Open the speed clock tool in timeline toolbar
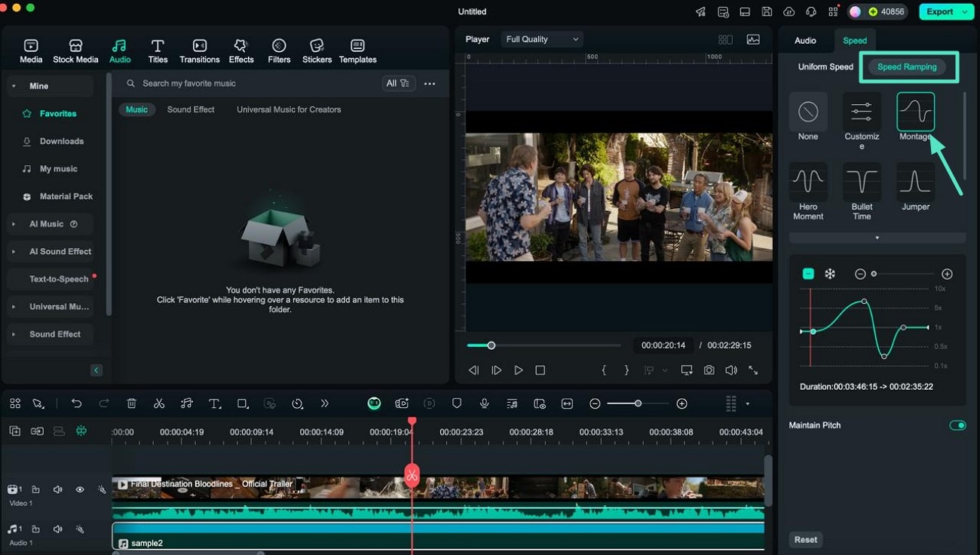Screen dimensions: 980x555 pyautogui.click(x=297, y=403)
